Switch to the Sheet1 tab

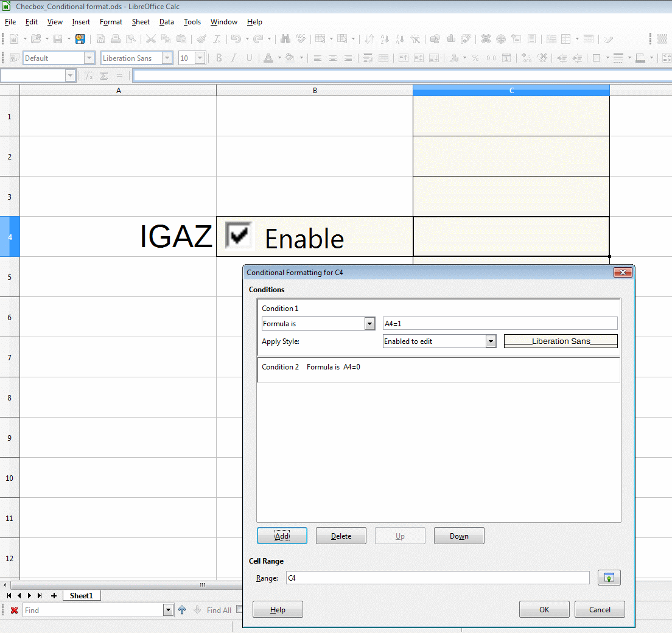click(81, 596)
